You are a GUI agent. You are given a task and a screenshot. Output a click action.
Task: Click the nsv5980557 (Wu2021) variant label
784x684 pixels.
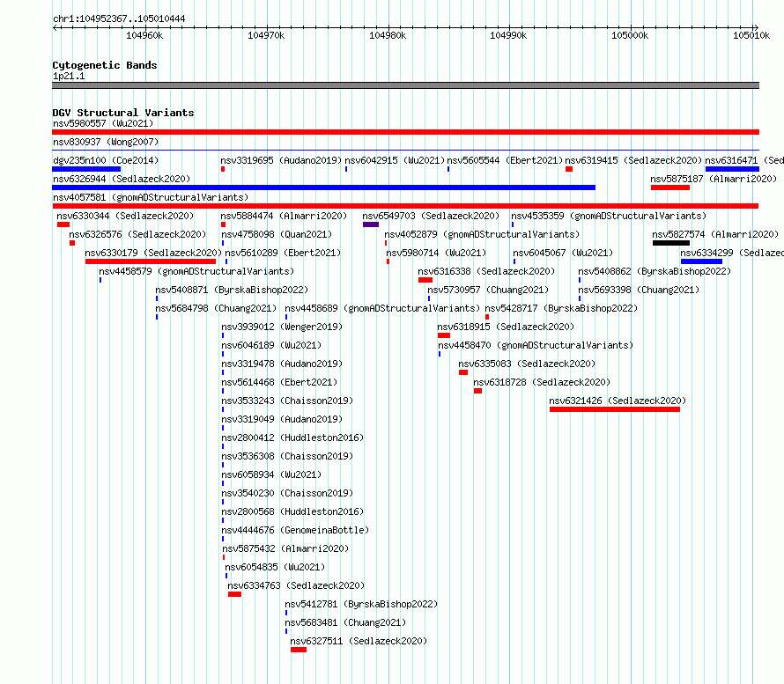tap(103, 123)
